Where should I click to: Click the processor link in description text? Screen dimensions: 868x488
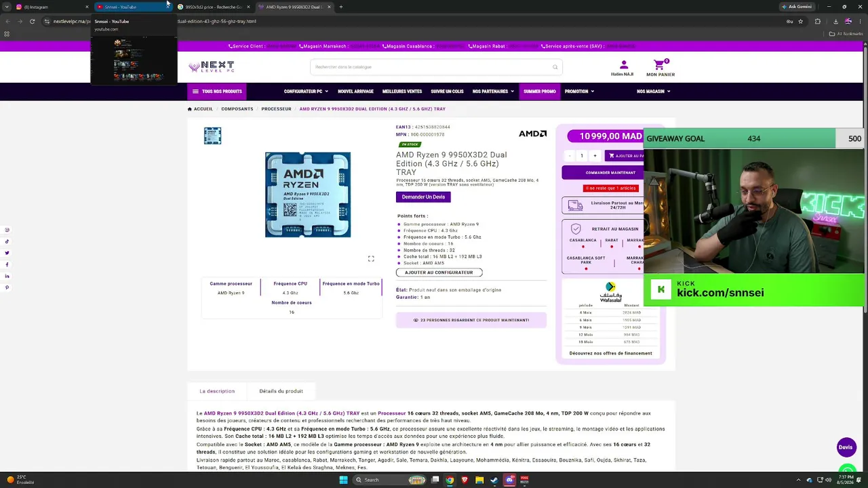(x=391, y=413)
